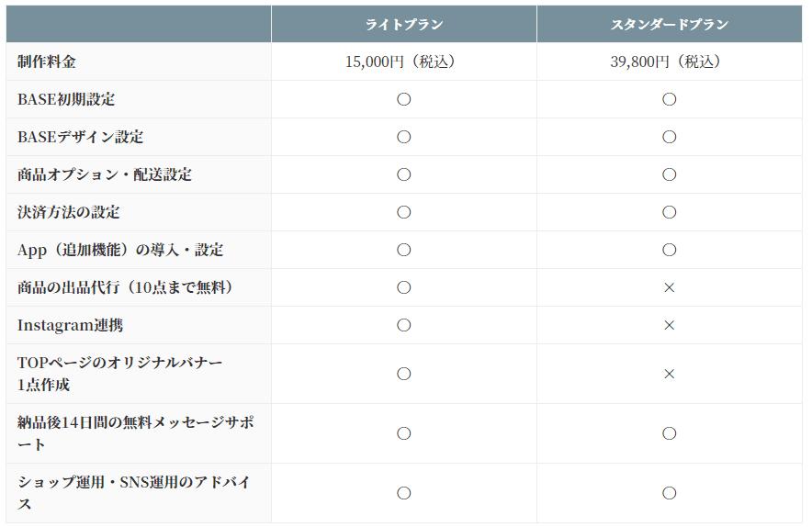This screenshot has height=527, width=812.
Task: Click the スタンダードプラン cross for 商品の出品代行
Action: 669,287
